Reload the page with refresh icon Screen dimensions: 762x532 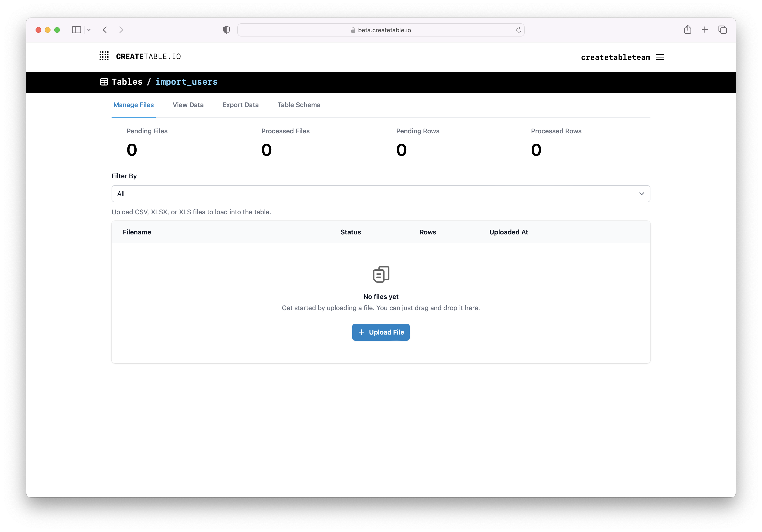(x=518, y=30)
